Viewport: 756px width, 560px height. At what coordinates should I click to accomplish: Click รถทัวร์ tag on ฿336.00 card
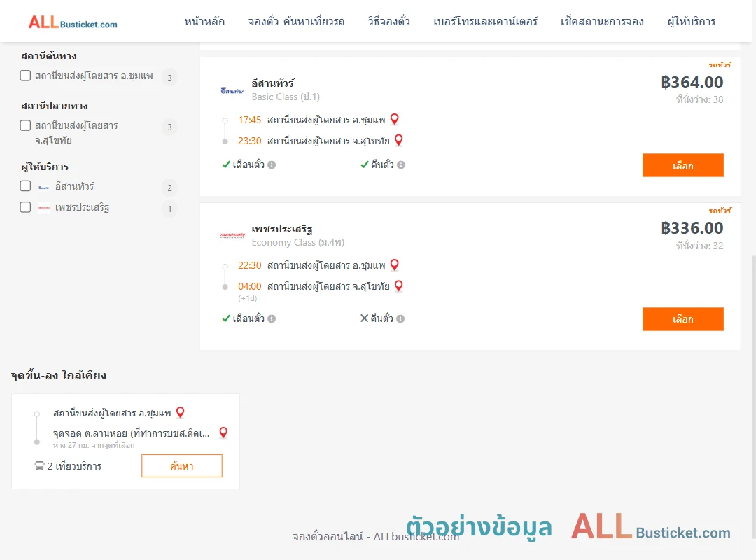(720, 210)
